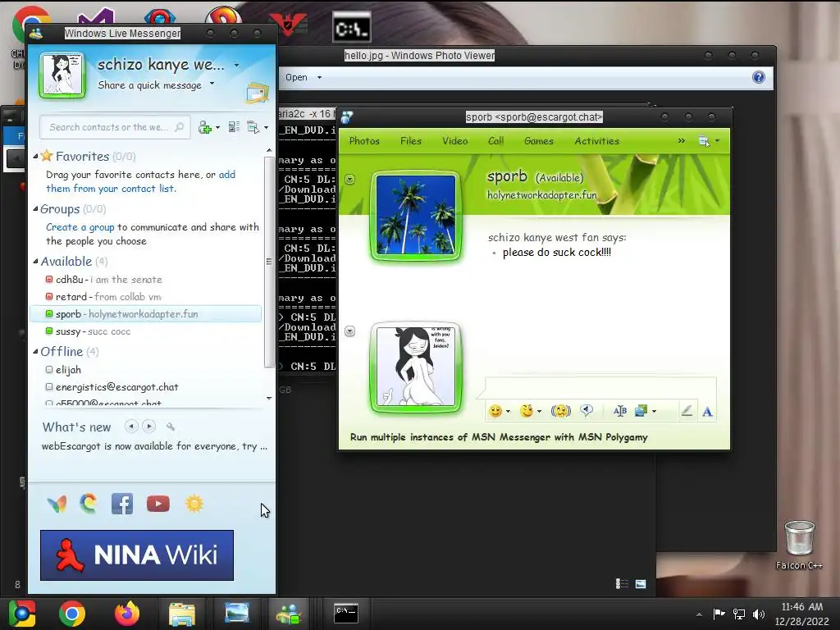Collapse the Available contacts group
Image resolution: width=840 pixels, height=630 pixels.
pyautogui.click(x=35, y=262)
